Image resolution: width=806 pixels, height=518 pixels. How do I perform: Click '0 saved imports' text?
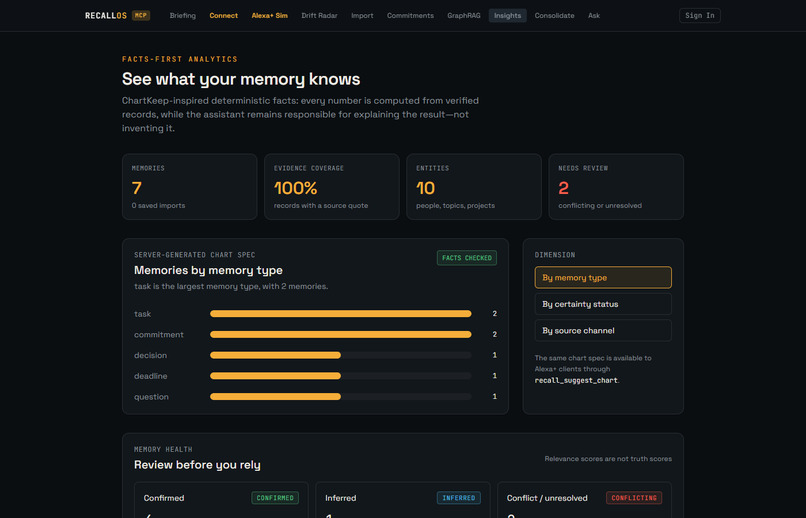(x=158, y=206)
